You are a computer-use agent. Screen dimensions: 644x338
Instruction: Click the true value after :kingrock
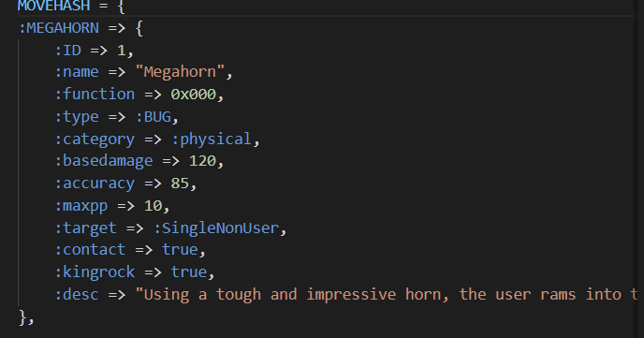[188, 272]
